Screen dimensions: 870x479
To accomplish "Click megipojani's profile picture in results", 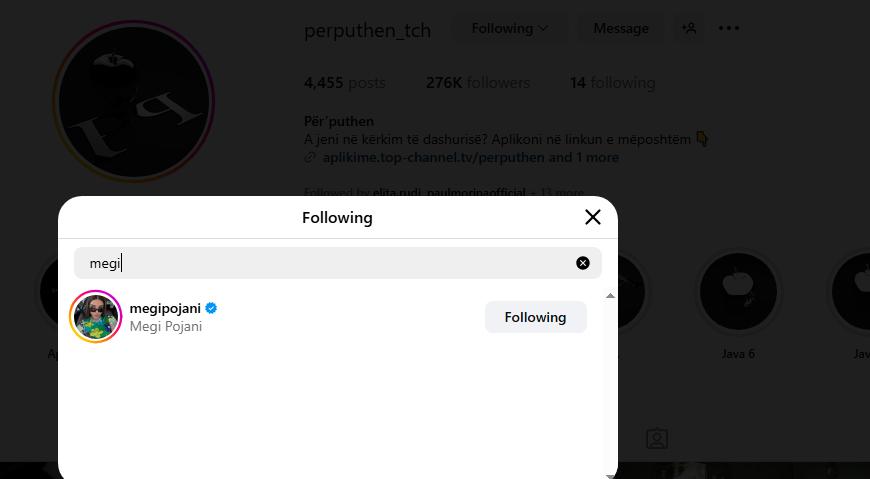I will click(x=96, y=317).
